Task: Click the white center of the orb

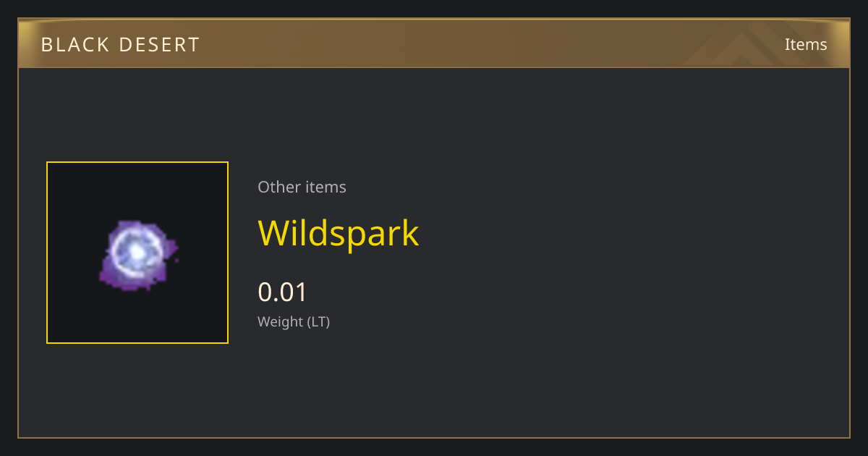Action: 136,251
